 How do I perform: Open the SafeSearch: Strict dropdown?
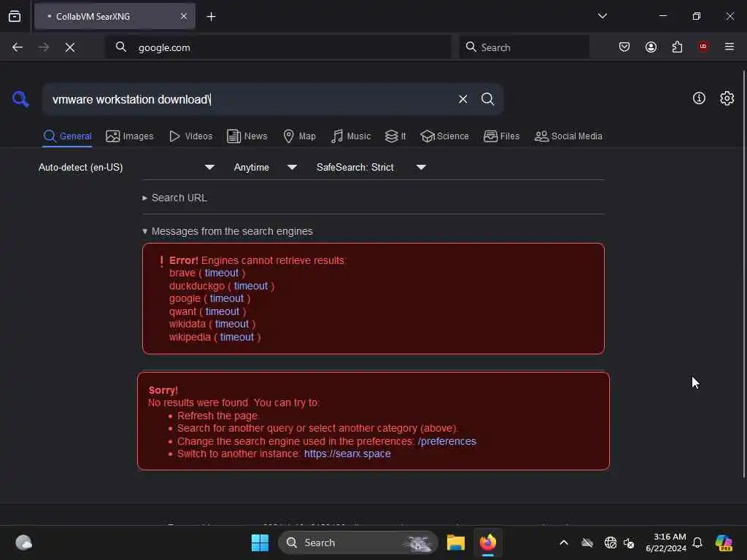coord(371,167)
